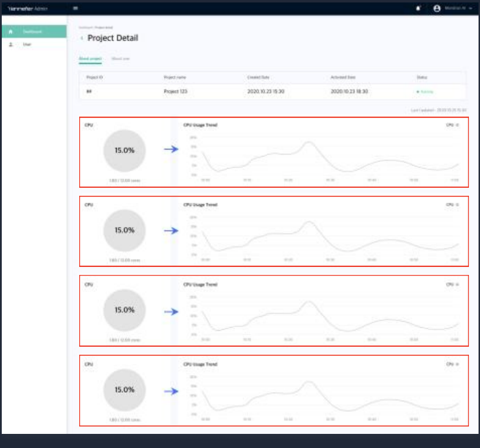Click the first CPU Usage Trend title
Screen dimensions: 480x448
click(x=200, y=125)
